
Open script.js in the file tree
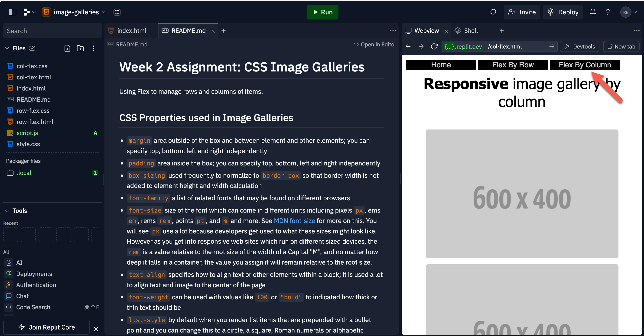pyautogui.click(x=27, y=133)
